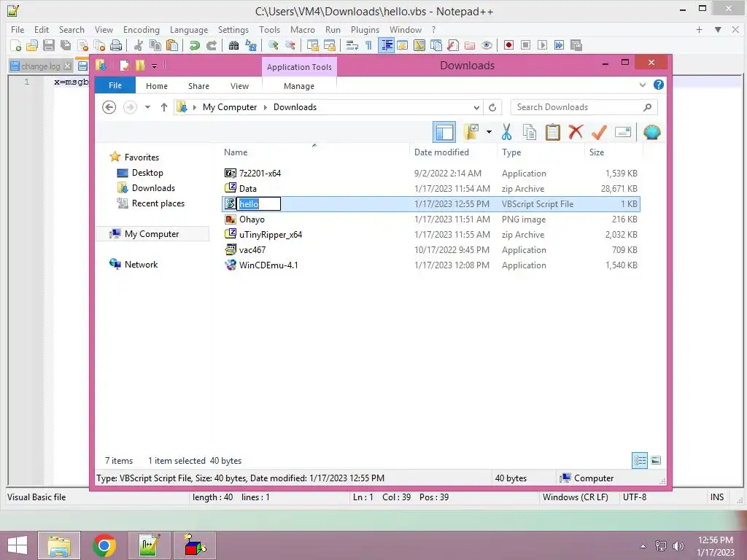Image resolution: width=747 pixels, height=560 pixels.
Task: Open the File menu in Notepad++
Action: pos(18,29)
